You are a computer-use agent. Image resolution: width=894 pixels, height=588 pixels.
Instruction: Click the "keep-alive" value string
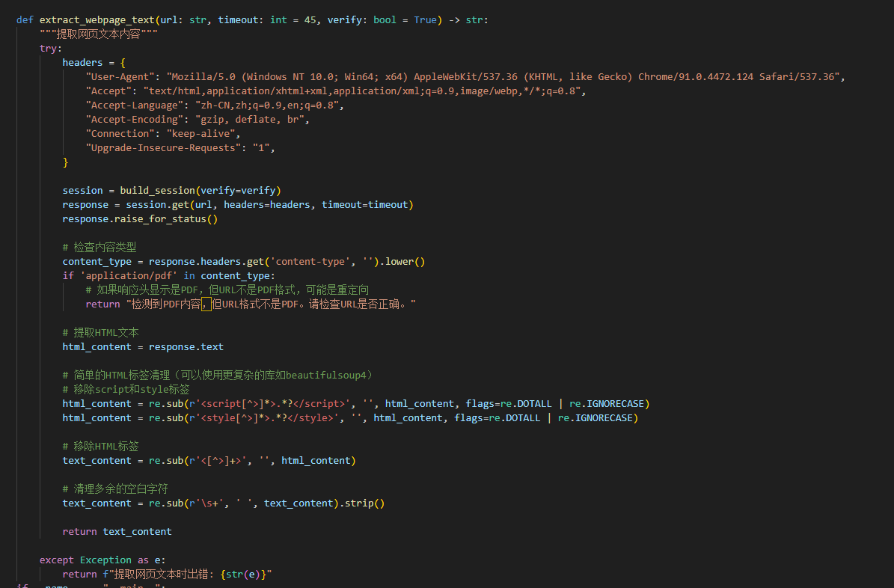[x=200, y=134]
